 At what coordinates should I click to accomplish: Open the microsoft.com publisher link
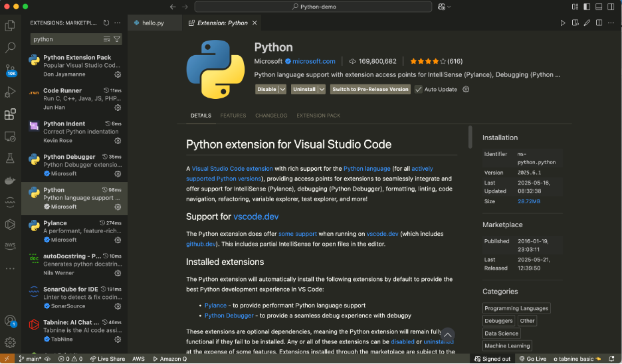[314, 61]
